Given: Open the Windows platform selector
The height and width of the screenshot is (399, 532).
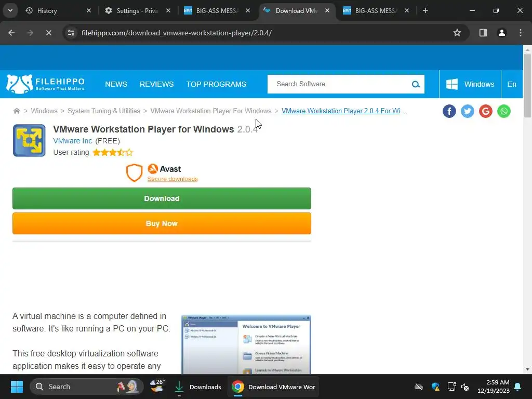Looking at the screenshot, I should [x=470, y=84].
